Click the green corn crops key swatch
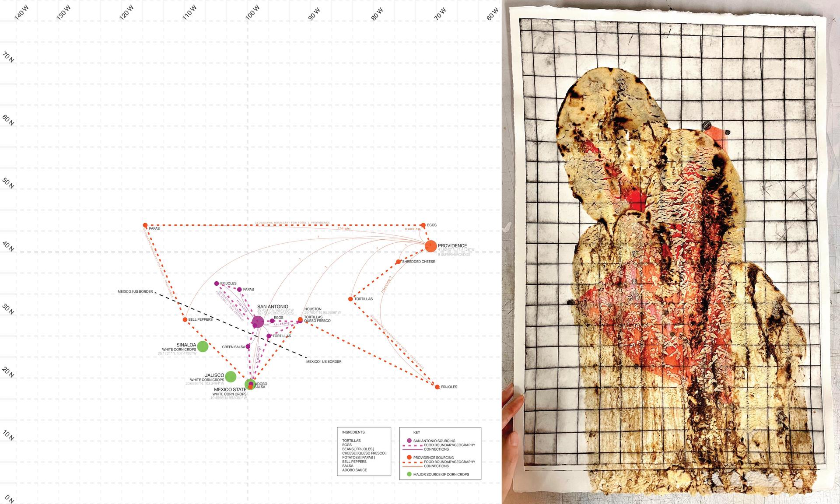Image resolution: width=840 pixels, height=504 pixels. pyautogui.click(x=409, y=474)
